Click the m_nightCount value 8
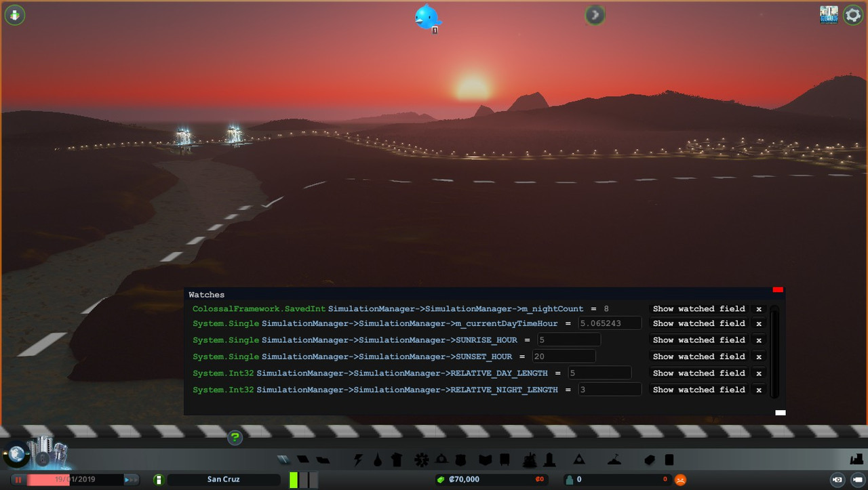The height and width of the screenshot is (490, 868). pos(606,308)
